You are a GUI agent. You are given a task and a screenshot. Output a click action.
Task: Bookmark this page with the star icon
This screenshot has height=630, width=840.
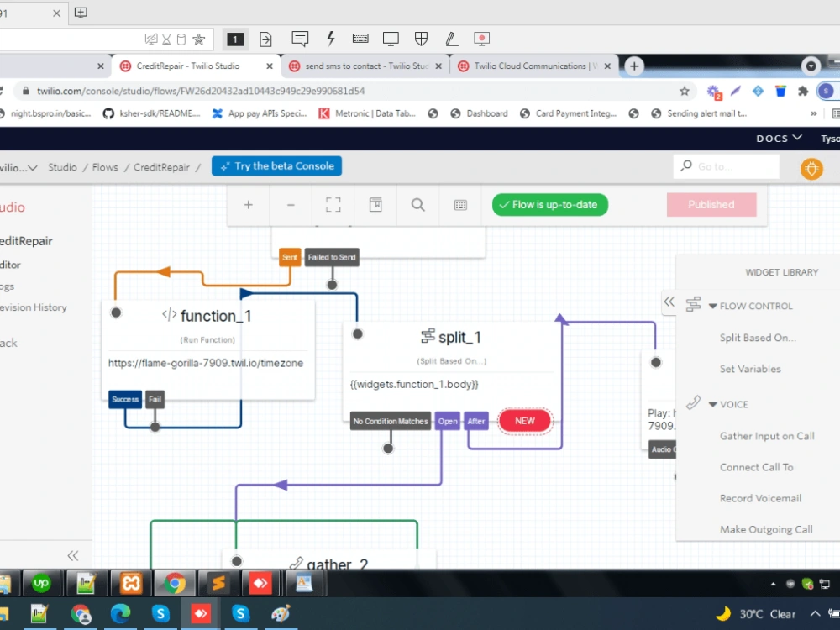tap(684, 91)
